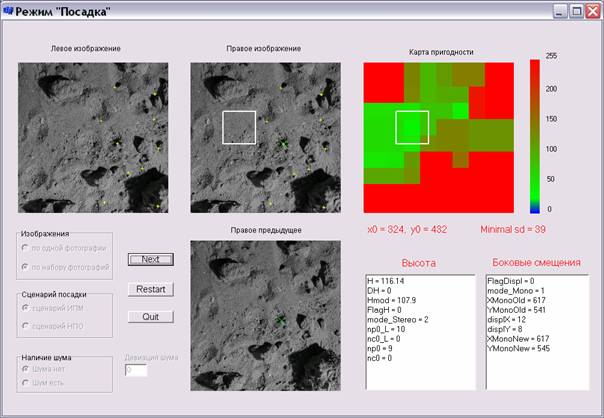
Task: Select the "H = 116.14" line under Высота
Action: tap(391, 283)
